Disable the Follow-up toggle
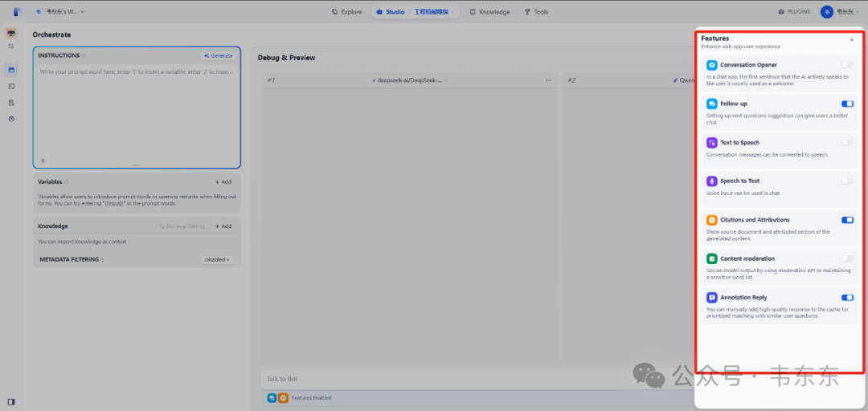Image resolution: width=868 pixels, height=411 pixels. click(847, 104)
